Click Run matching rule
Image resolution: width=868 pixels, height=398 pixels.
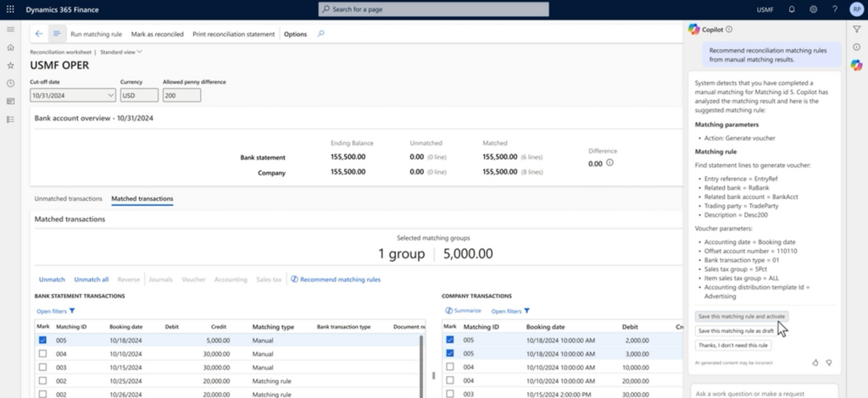pos(97,34)
